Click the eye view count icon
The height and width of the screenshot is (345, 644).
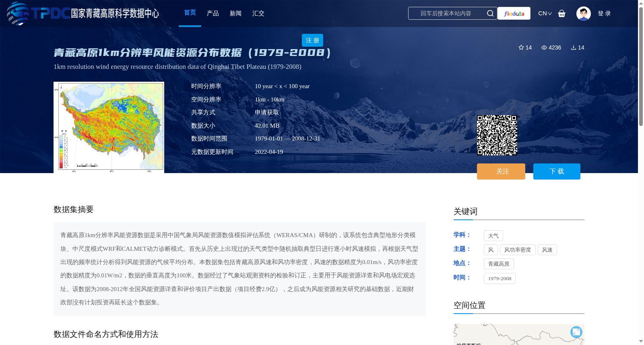tap(544, 48)
